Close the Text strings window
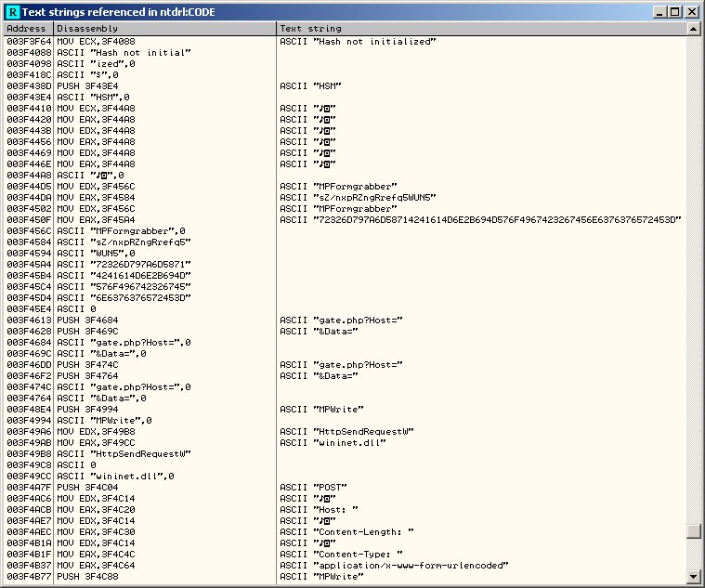Image resolution: width=705 pixels, height=588 pixels. coord(691,12)
